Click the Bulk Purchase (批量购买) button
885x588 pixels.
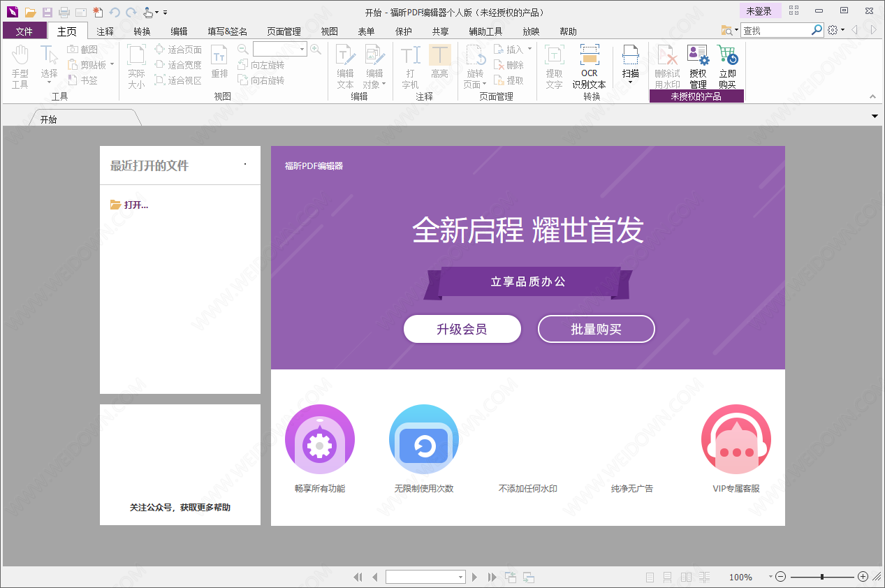(x=596, y=329)
